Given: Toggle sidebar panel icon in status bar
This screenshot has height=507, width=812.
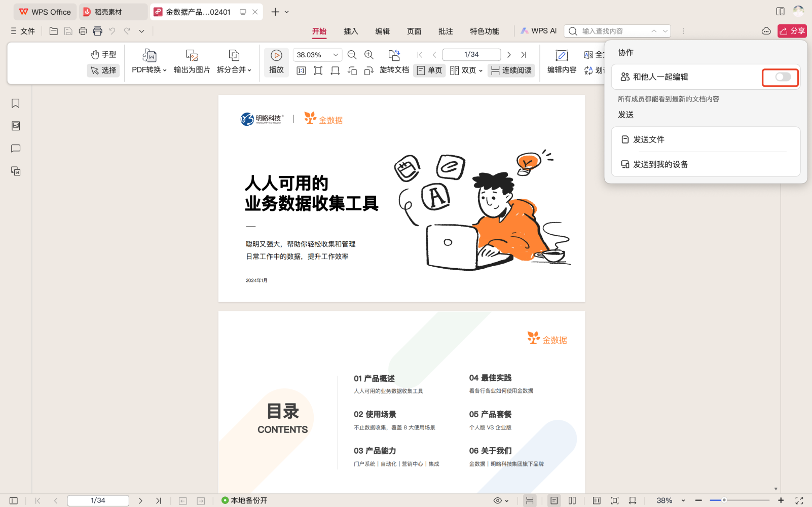Looking at the screenshot, I should (x=14, y=500).
